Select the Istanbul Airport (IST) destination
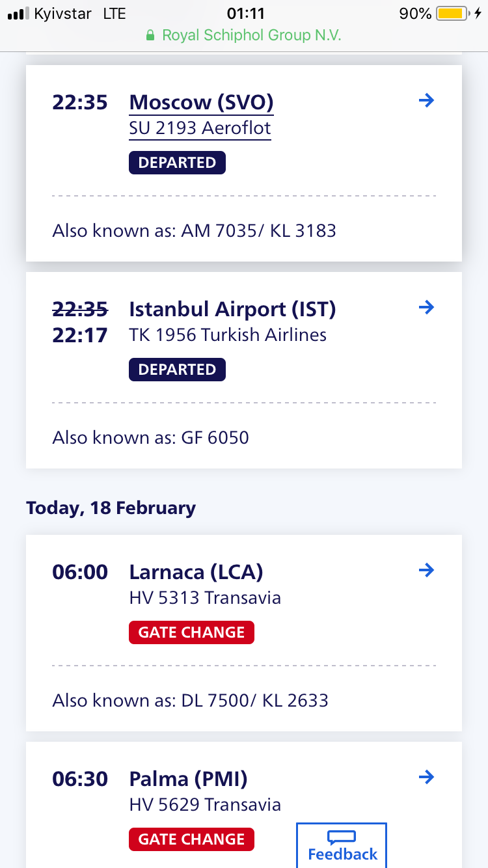 click(x=232, y=309)
